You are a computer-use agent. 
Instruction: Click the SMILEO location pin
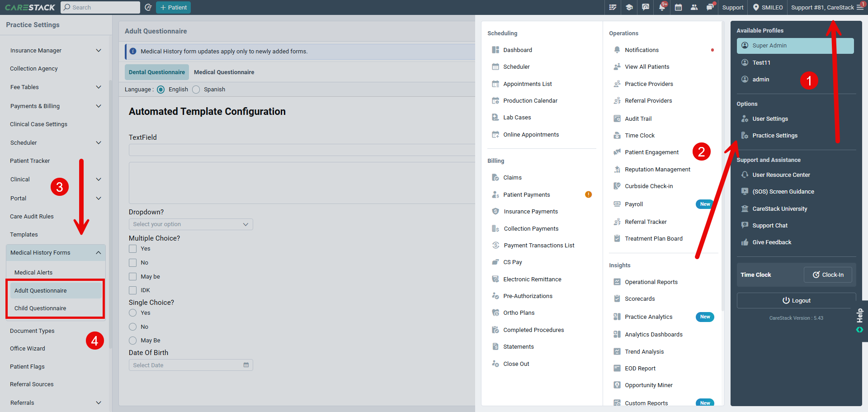tap(756, 7)
